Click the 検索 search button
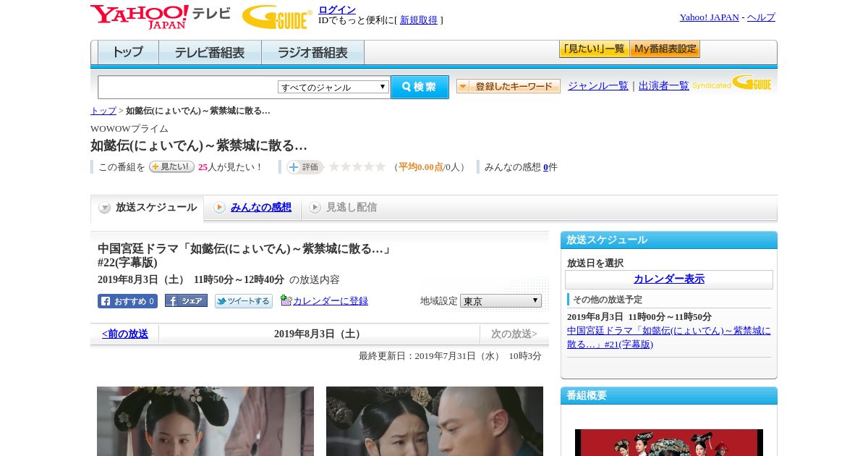The width and height of the screenshot is (868, 456). pos(420,87)
